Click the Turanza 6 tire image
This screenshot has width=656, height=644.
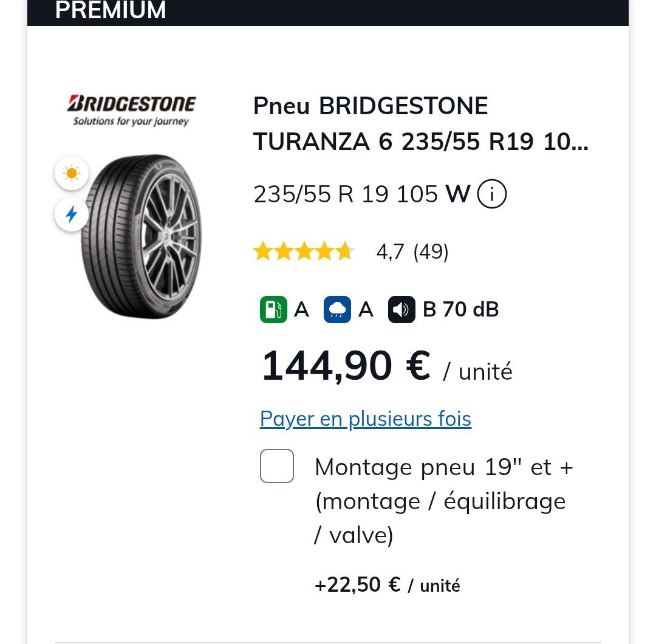point(141,236)
